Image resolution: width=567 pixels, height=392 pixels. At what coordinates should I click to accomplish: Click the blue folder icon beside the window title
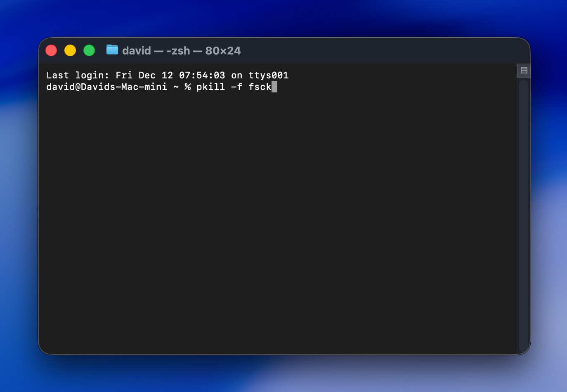pyautogui.click(x=112, y=50)
